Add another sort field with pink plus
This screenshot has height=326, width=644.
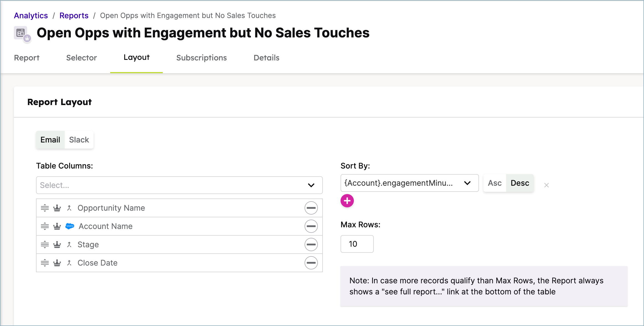347,201
